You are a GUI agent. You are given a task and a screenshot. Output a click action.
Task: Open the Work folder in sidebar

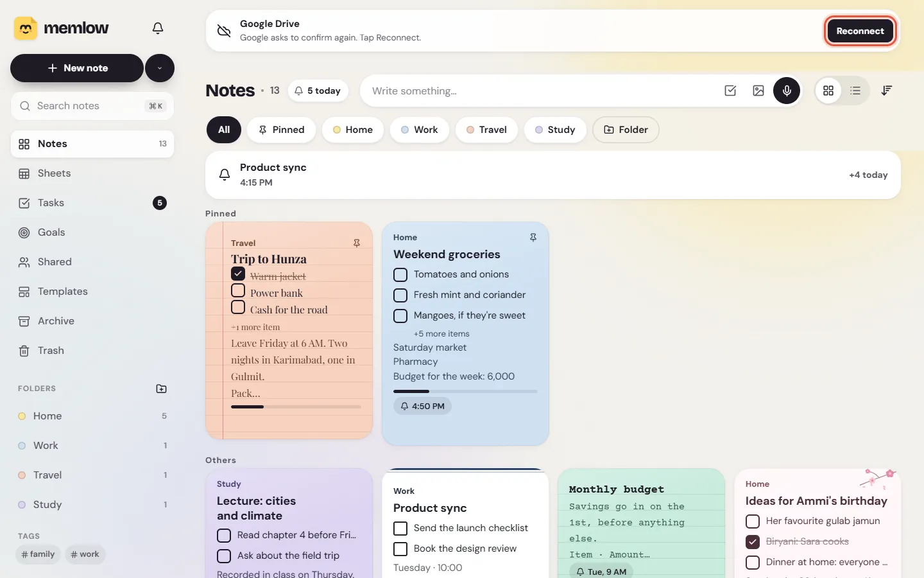tap(92, 446)
